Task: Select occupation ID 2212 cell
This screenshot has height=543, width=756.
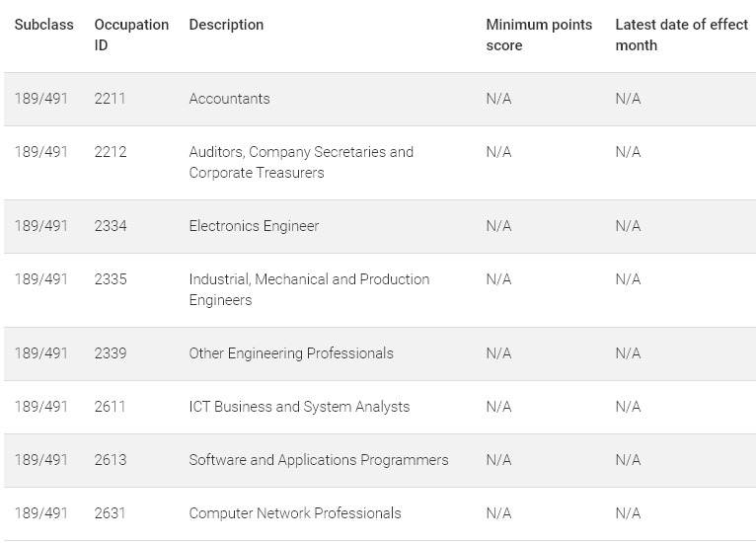Action: [111, 152]
